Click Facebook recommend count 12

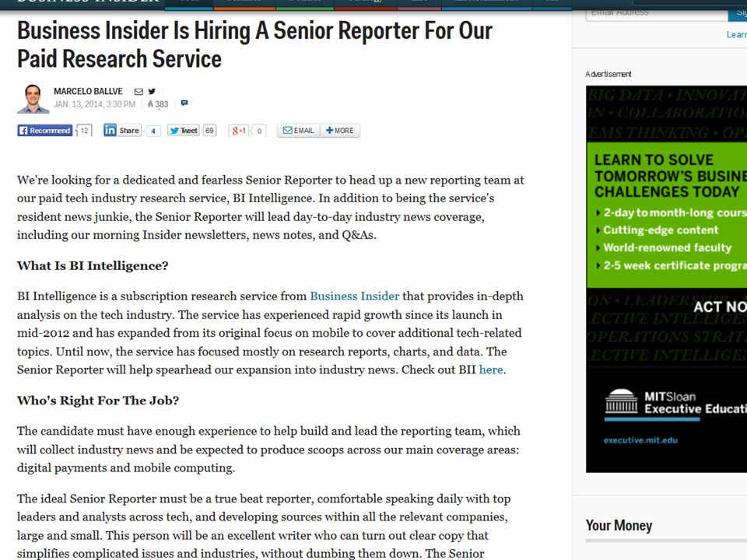(84, 131)
